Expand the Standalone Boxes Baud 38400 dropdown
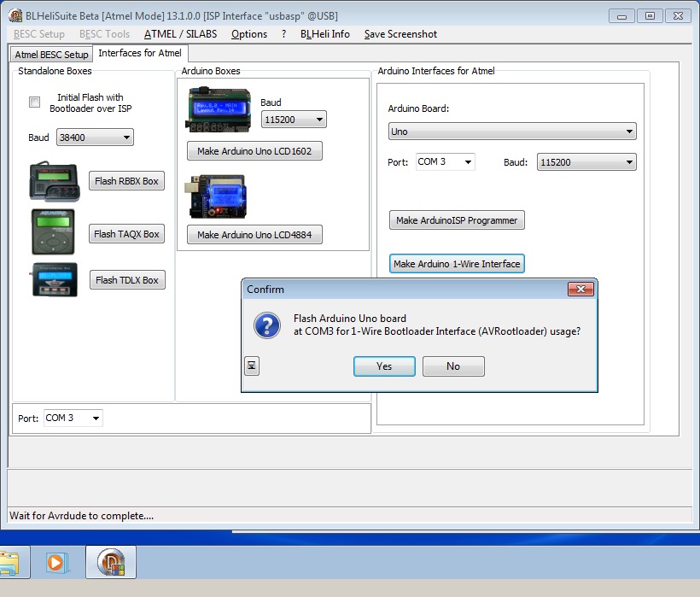 [95, 138]
